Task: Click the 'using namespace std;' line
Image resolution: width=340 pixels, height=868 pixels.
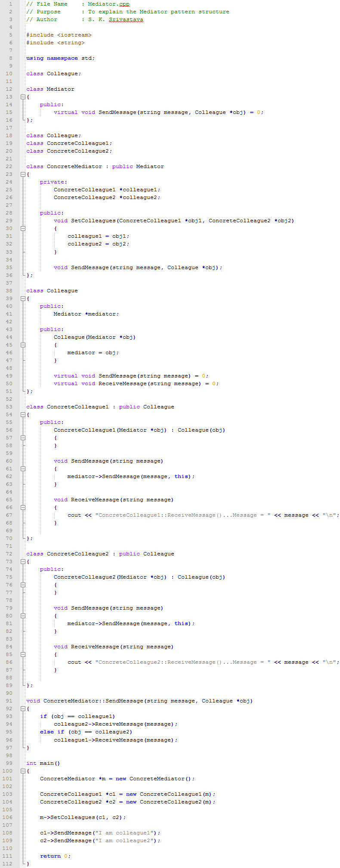Action: pyautogui.click(x=61, y=58)
